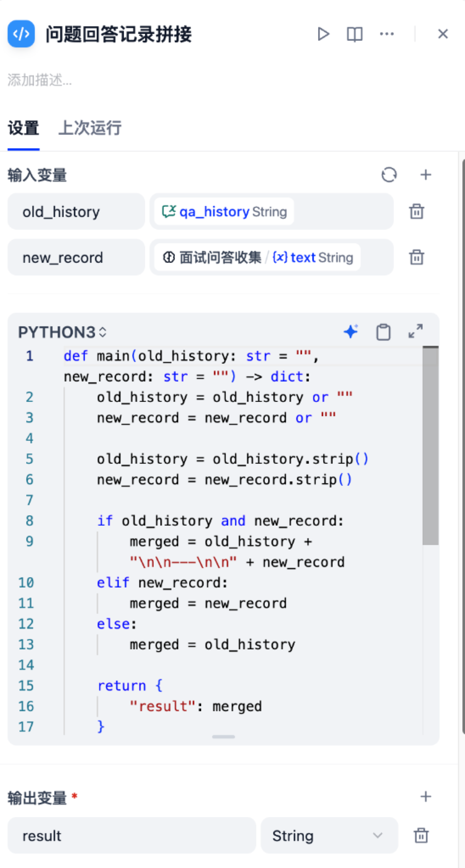
Task: Expand the code editor to fullscreen
Action: coord(415,331)
